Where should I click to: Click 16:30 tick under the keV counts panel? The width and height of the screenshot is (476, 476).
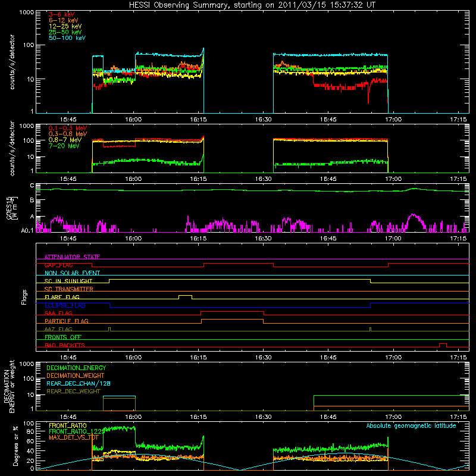pos(263,120)
